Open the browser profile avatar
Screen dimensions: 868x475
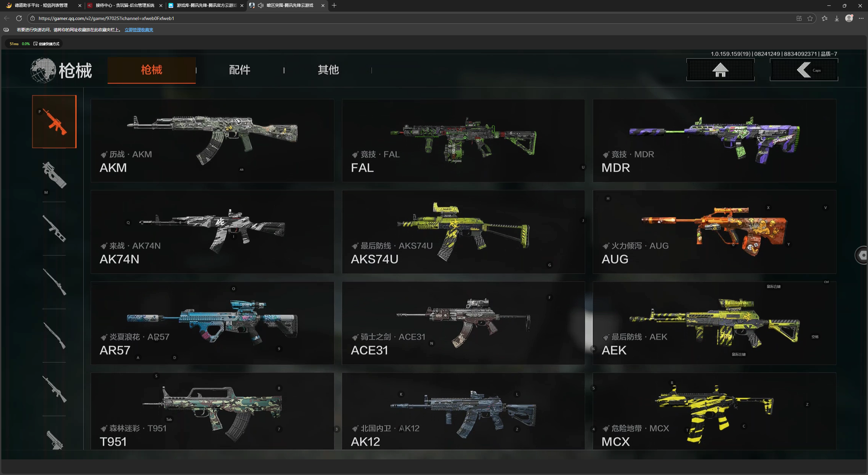pyautogui.click(x=849, y=18)
